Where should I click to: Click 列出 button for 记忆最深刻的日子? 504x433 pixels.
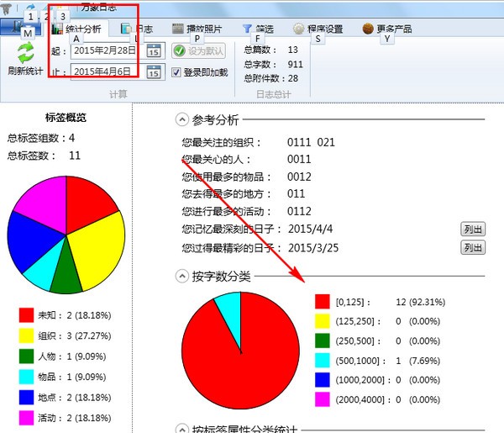473,230
